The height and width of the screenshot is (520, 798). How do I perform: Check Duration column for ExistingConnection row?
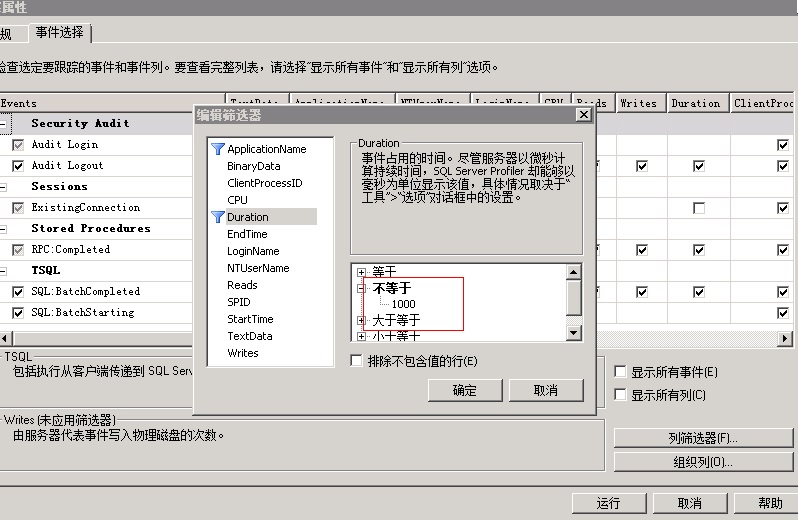(x=699, y=208)
